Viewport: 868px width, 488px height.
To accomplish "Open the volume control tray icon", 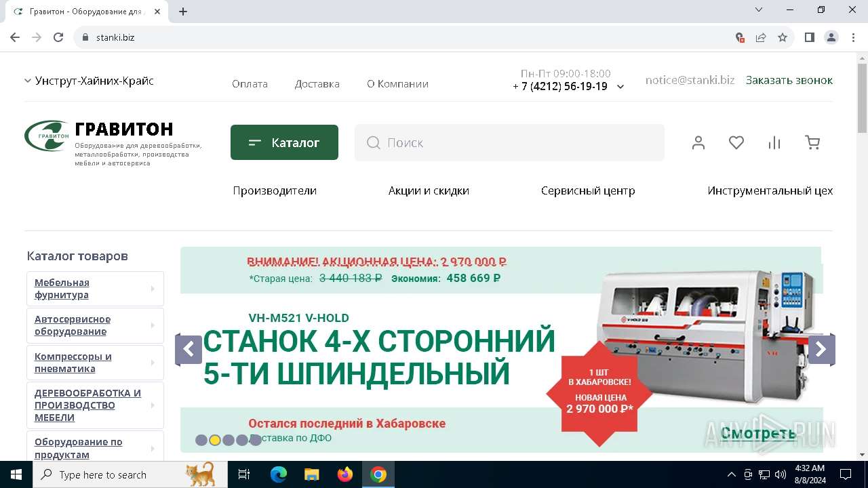I will (x=781, y=474).
